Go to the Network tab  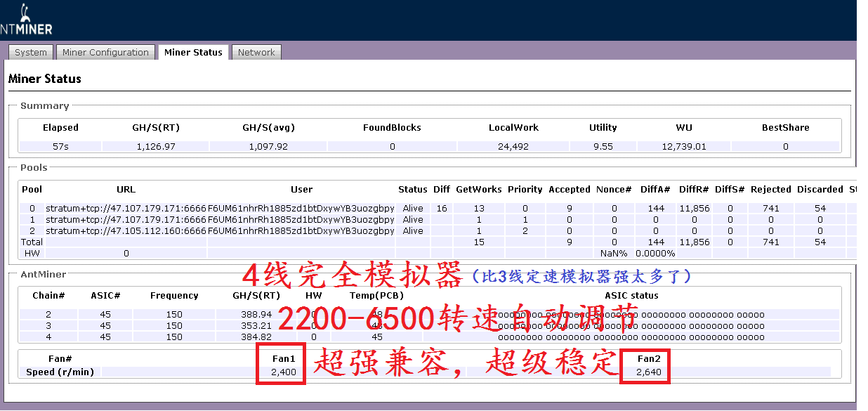(256, 53)
